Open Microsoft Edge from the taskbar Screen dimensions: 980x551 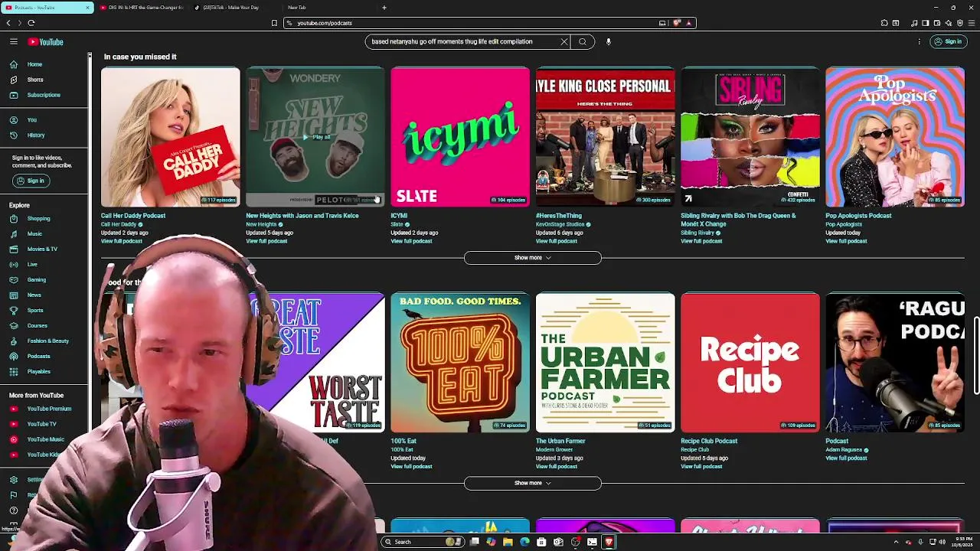[524, 542]
